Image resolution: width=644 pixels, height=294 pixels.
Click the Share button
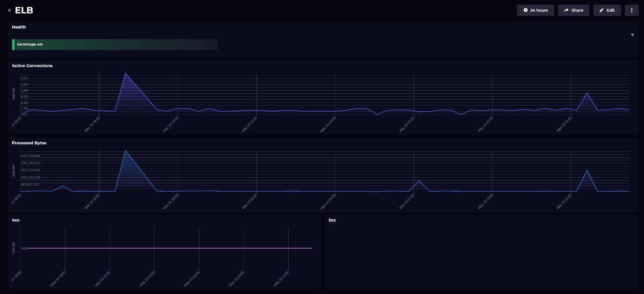click(573, 10)
